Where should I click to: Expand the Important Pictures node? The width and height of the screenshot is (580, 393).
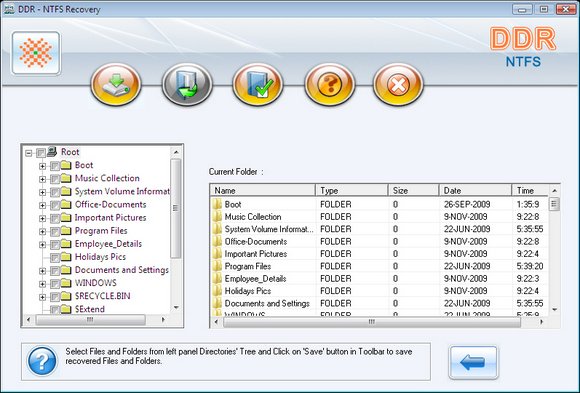pyautogui.click(x=42, y=218)
